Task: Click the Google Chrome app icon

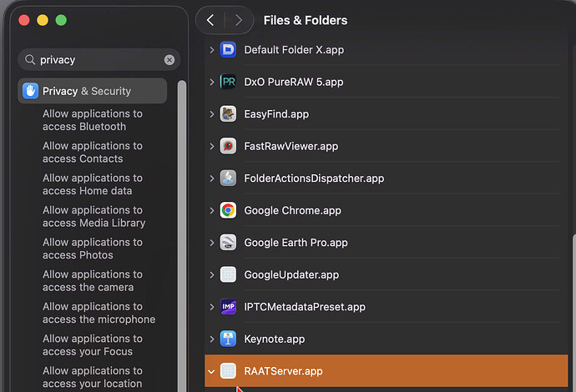Action: [x=228, y=210]
